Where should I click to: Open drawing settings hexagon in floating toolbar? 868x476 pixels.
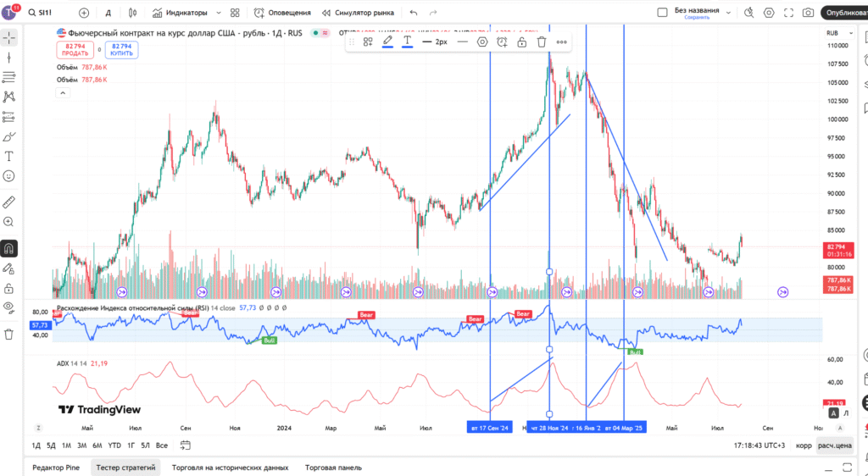coord(482,42)
